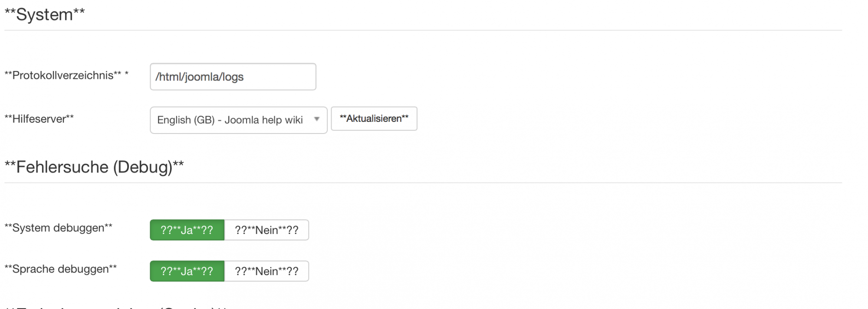The image size is (868, 309).
Task: Click the Protokollverzeichnis field label
Action: [63, 75]
